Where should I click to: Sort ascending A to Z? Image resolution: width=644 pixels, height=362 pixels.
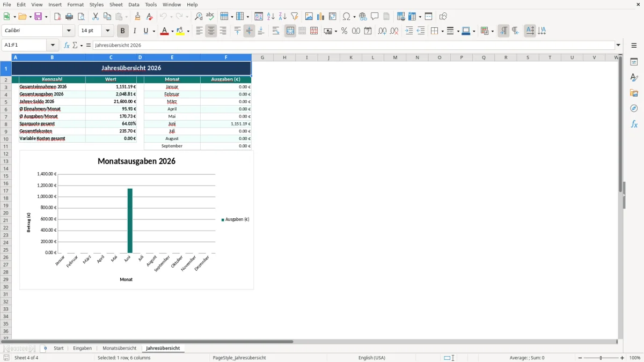[x=271, y=17]
